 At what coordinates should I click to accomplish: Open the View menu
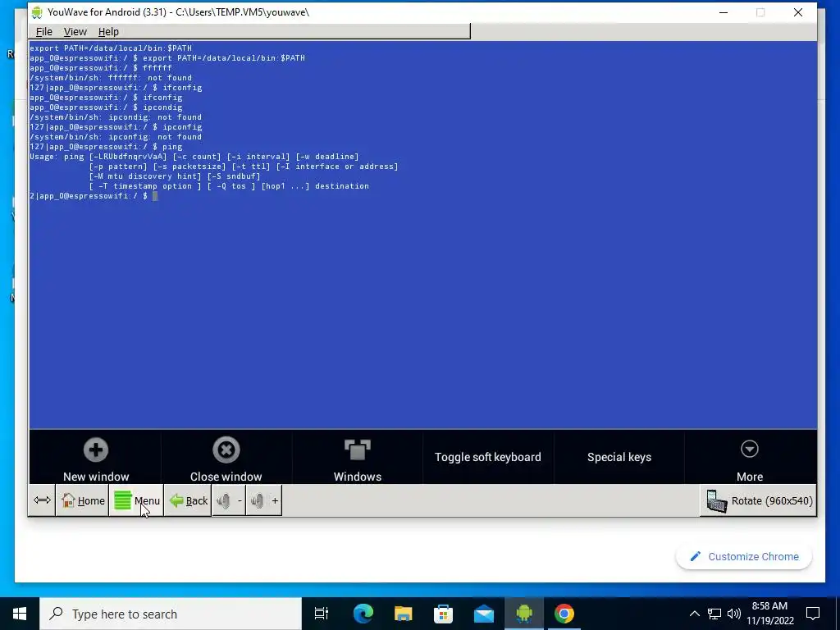75,32
